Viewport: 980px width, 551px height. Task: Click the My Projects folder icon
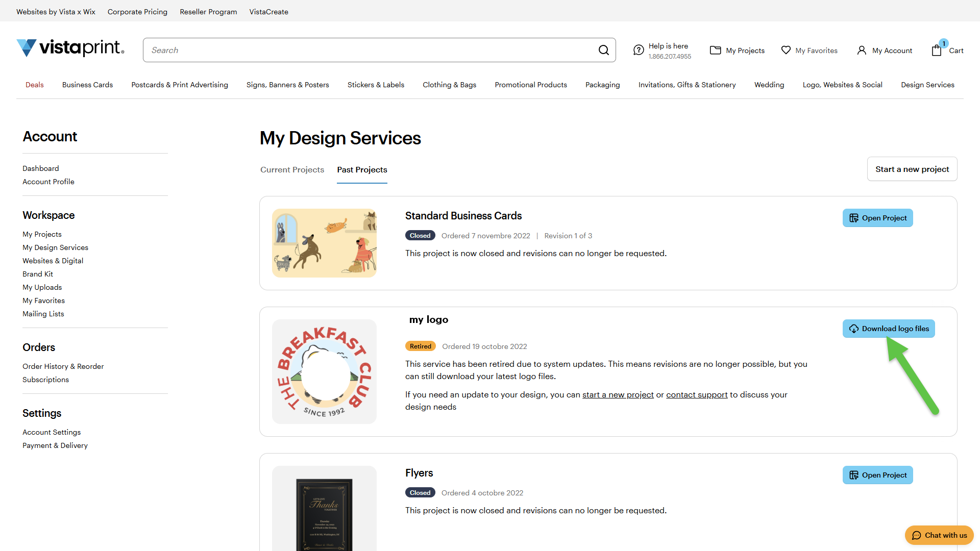tap(716, 50)
